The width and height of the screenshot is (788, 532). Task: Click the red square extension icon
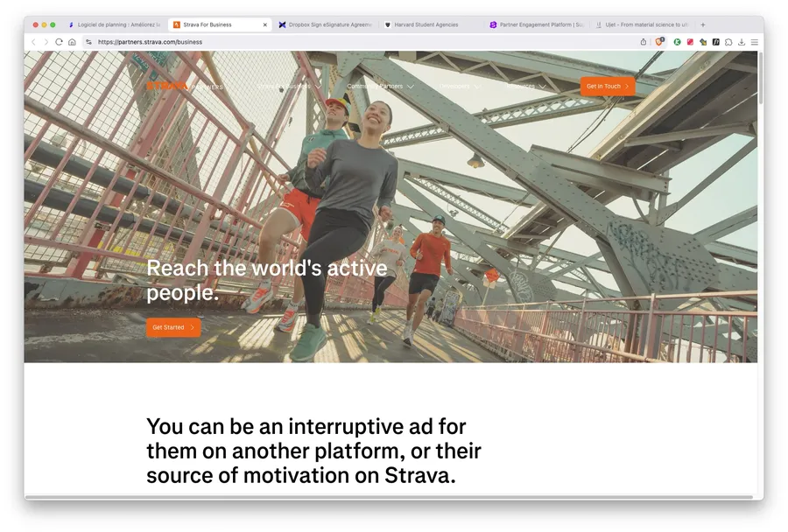pos(690,42)
